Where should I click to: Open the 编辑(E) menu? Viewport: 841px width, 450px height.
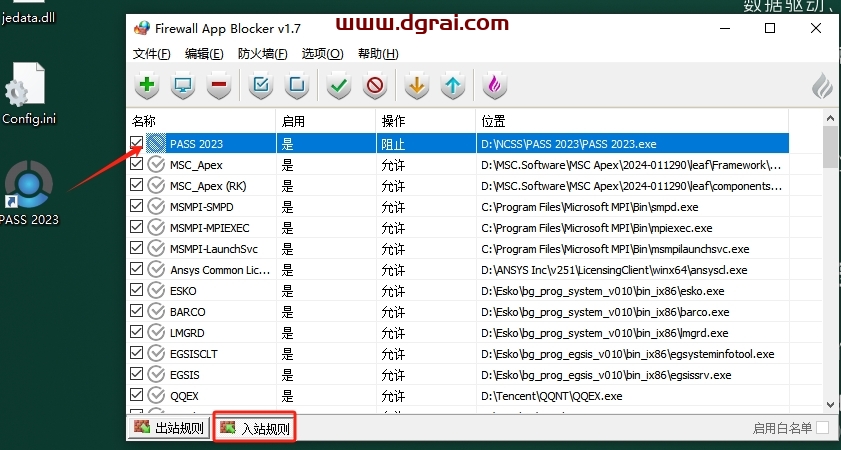[x=204, y=54]
